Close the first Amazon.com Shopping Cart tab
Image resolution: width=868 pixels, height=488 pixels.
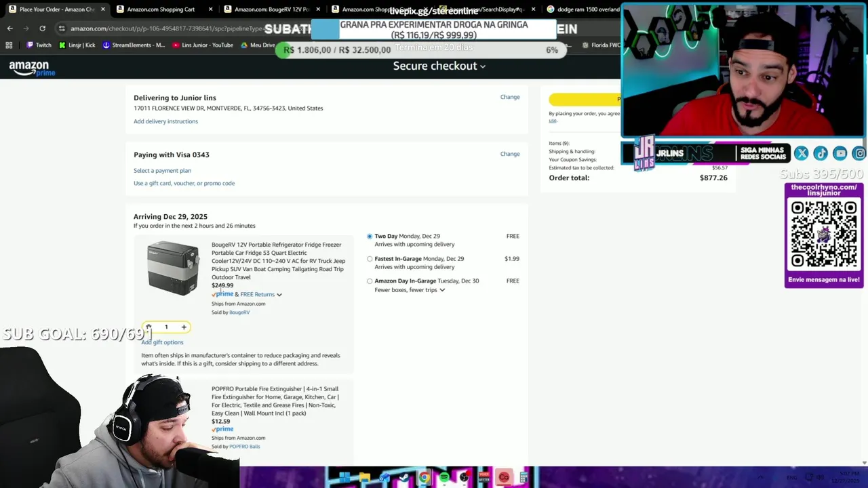tap(211, 9)
